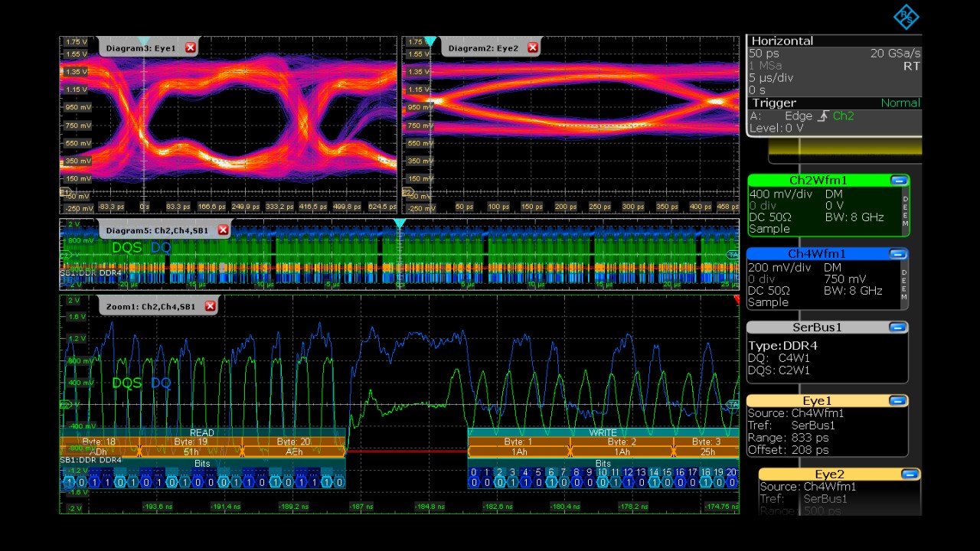Select the Diagram3: Eye1 tab
The width and height of the screenshot is (980, 551).
pyautogui.click(x=141, y=48)
